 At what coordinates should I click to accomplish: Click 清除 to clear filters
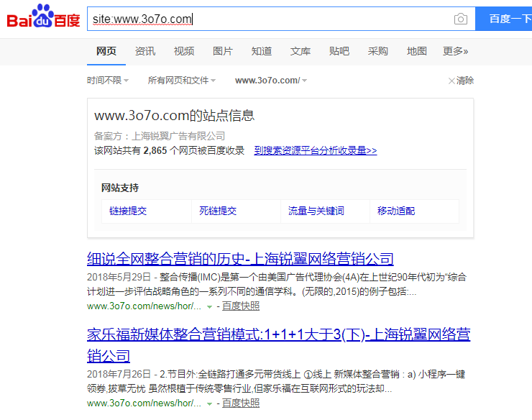pyautogui.click(x=461, y=81)
